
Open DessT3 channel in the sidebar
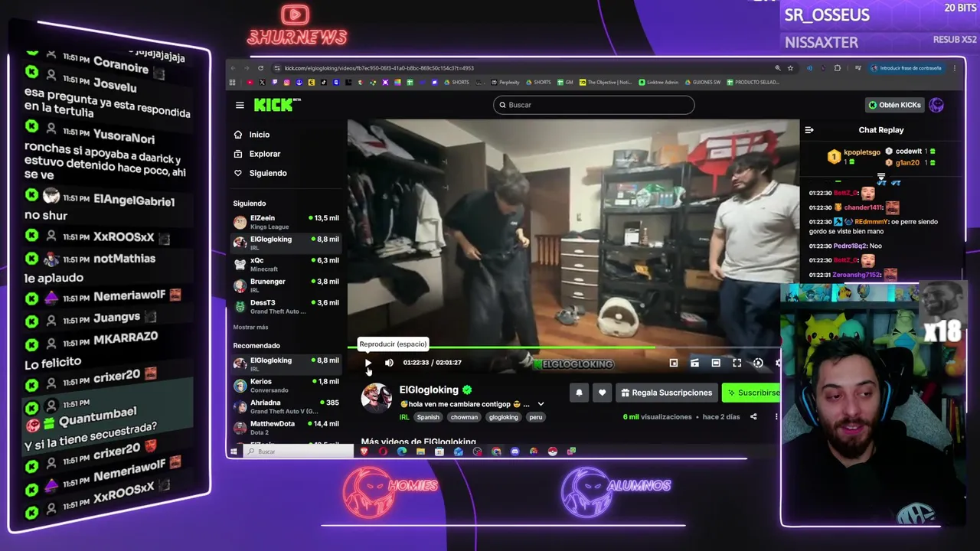pos(286,306)
